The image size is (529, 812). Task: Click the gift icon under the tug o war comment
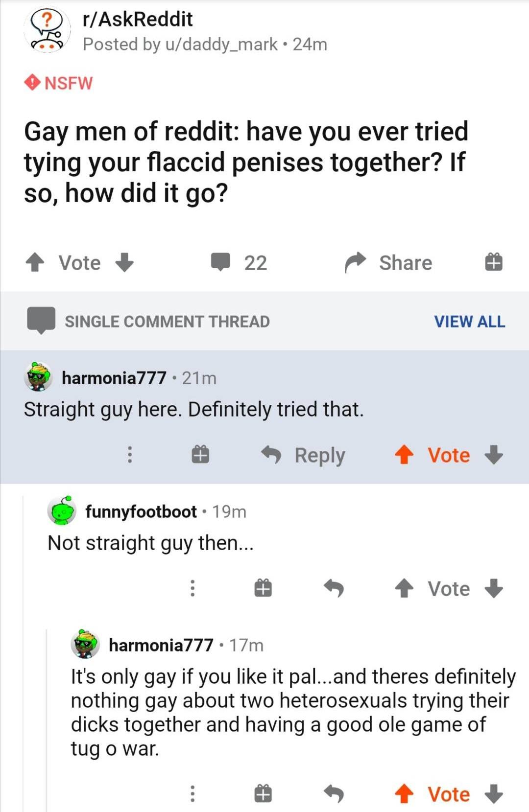tap(262, 793)
